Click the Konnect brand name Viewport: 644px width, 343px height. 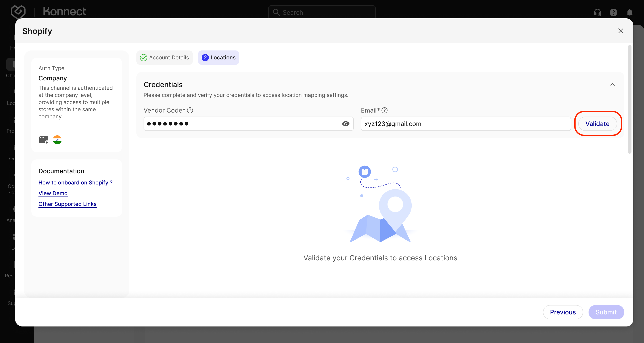pyautogui.click(x=64, y=11)
